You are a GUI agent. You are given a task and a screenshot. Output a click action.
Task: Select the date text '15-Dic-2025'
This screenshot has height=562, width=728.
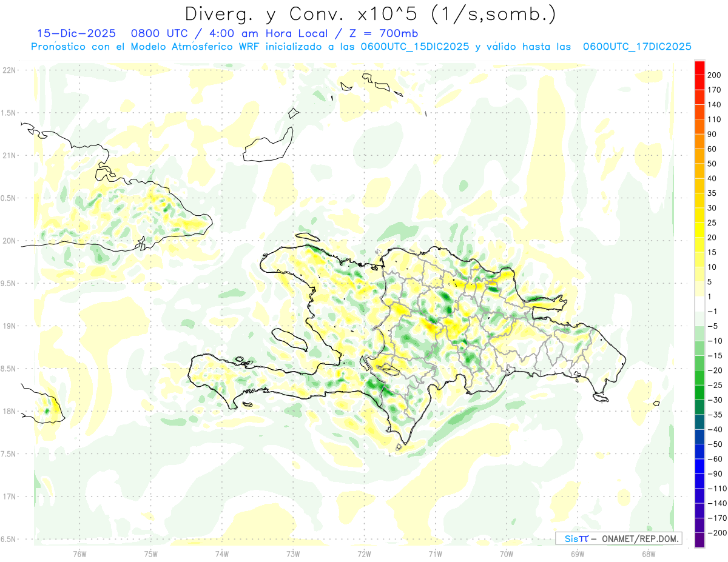point(76,33)
